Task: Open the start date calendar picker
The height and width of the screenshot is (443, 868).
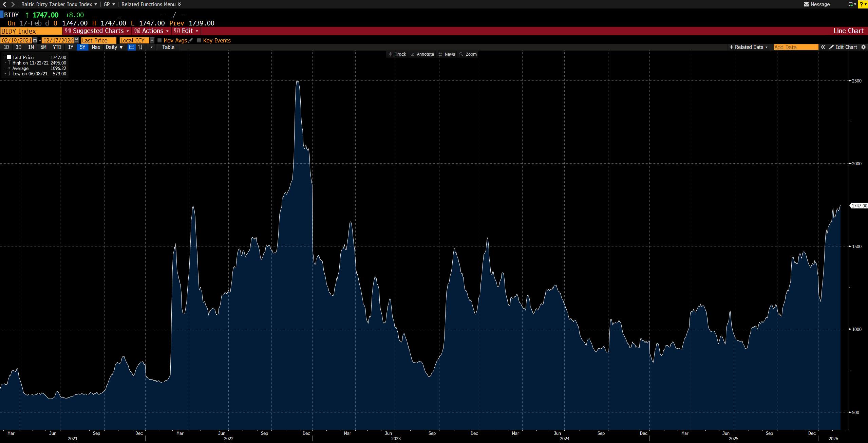Action: [x=35, y=40]
